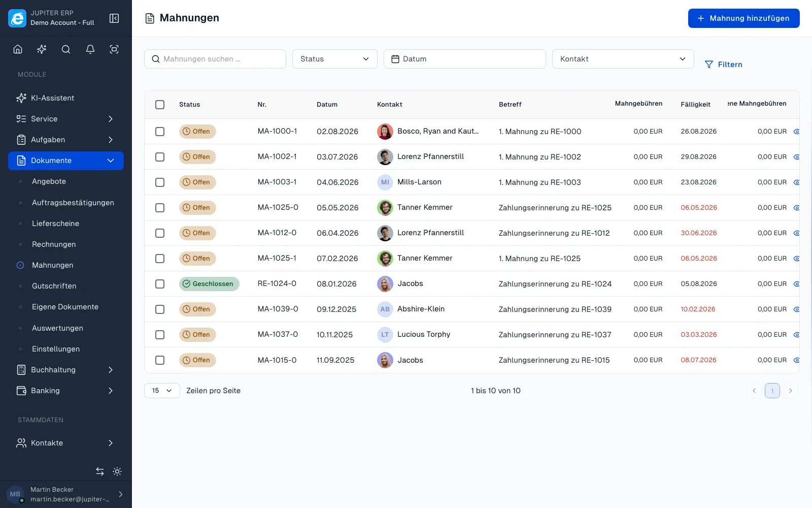Image resolution: width=812 pixels, height=508 pixels.
Task: Open the Status filter dropdown
Action: [x=335, y=59]
